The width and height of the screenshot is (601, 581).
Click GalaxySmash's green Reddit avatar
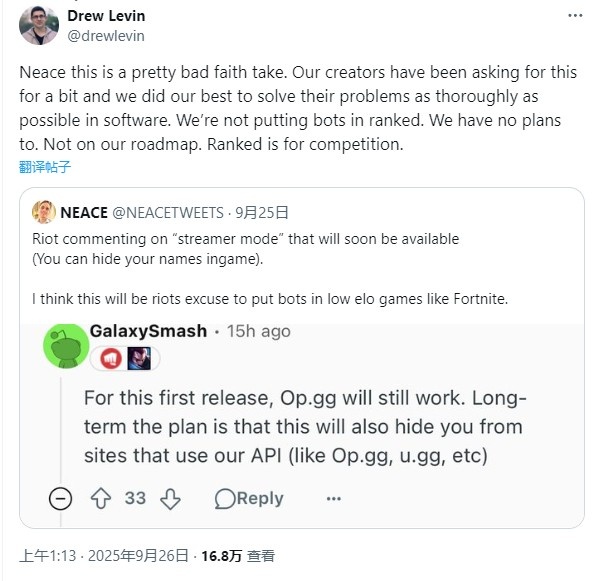66,345
